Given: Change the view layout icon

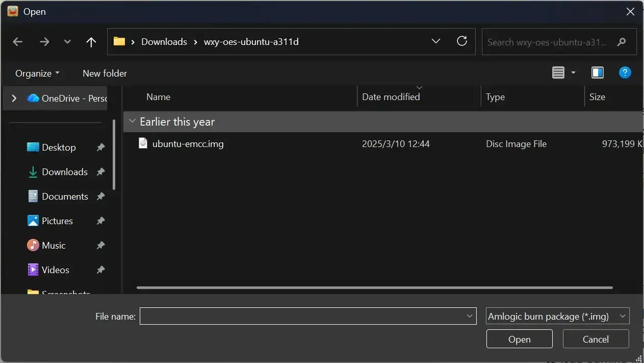Looking at the screenshot, I should pyautogui.click(x=558, y=73).
